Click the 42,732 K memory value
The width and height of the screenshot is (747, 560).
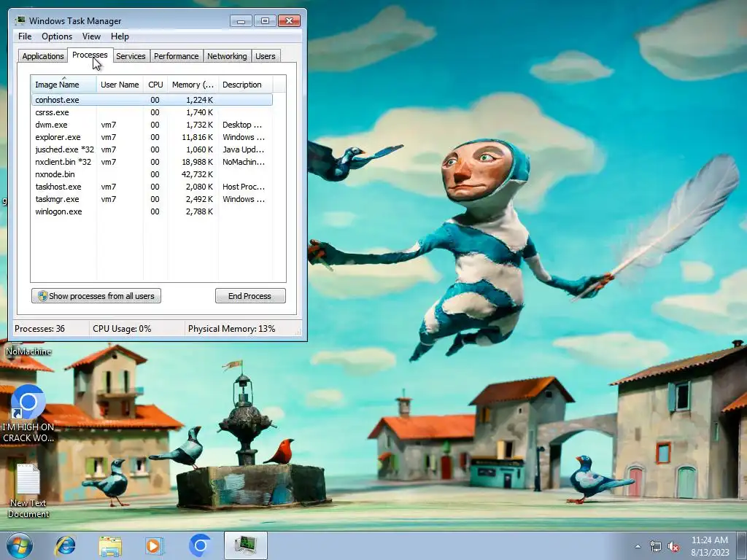pyautogui.click(x=197, y=174)
